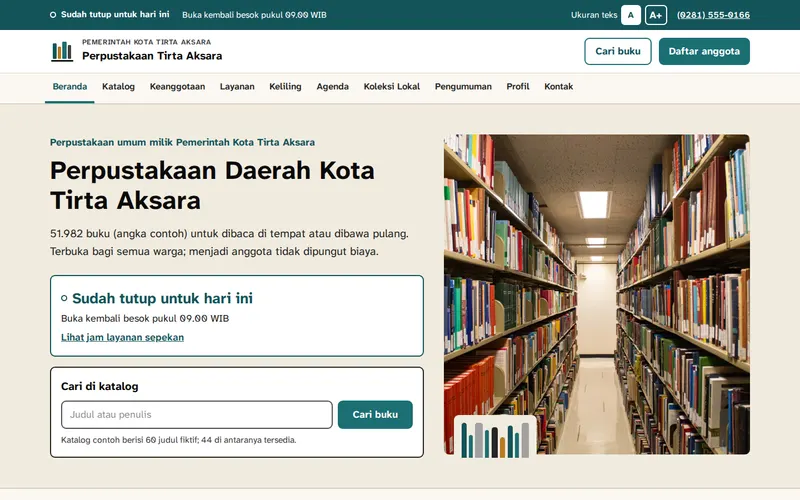Select Profil navigation item

pos(518,87)
